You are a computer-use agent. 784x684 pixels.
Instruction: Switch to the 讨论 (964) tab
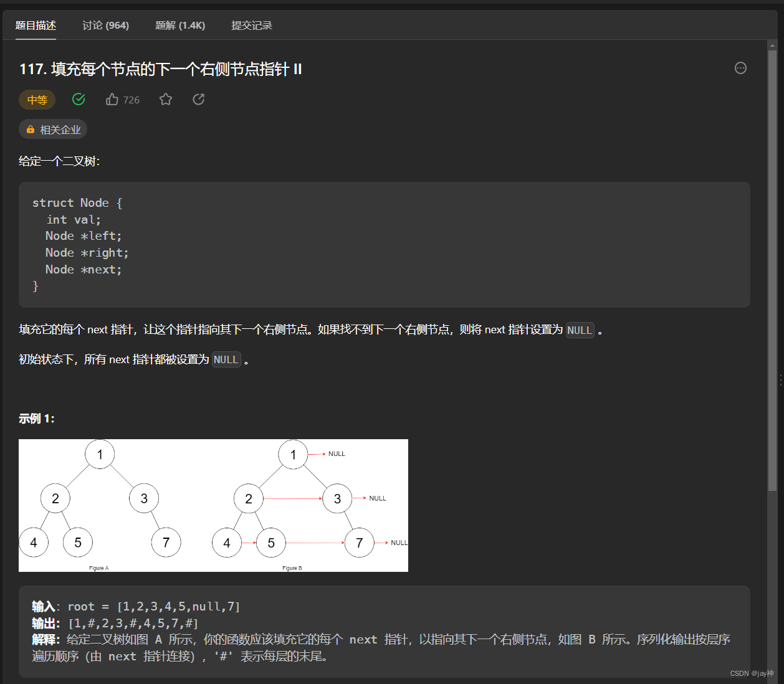[x=105, y=26]
